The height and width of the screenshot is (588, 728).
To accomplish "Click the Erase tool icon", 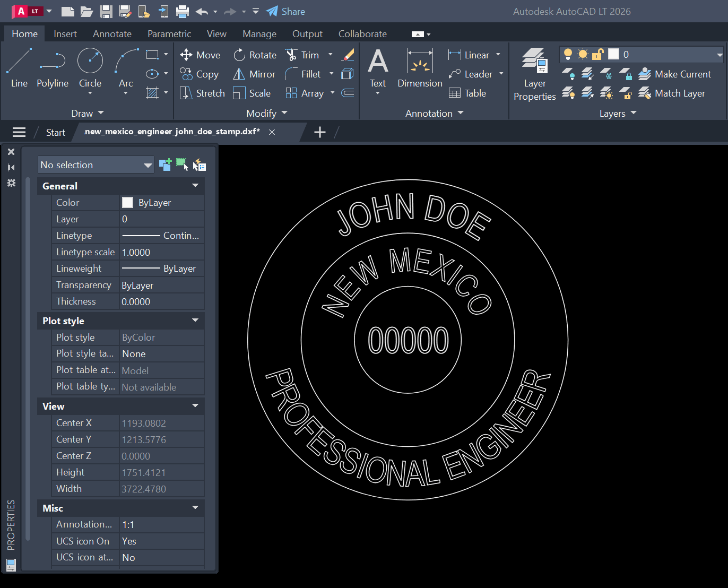I will pyautogui.click(x=348, y=55).
